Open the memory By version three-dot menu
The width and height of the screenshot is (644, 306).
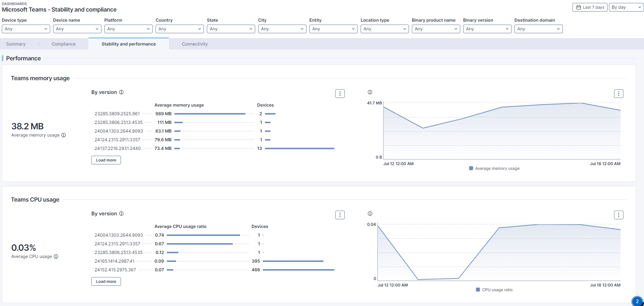340,94
